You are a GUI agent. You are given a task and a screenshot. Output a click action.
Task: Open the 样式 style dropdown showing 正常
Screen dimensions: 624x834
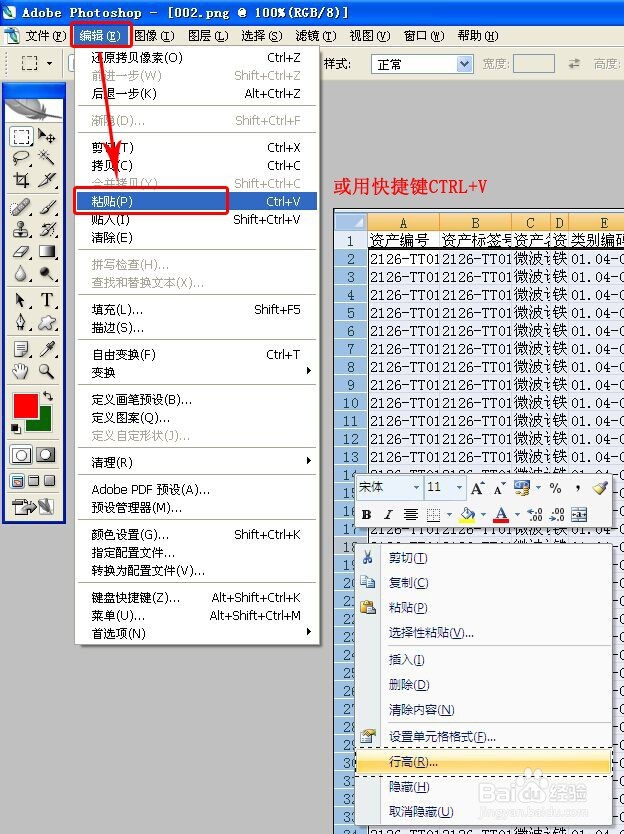[464, 64]
